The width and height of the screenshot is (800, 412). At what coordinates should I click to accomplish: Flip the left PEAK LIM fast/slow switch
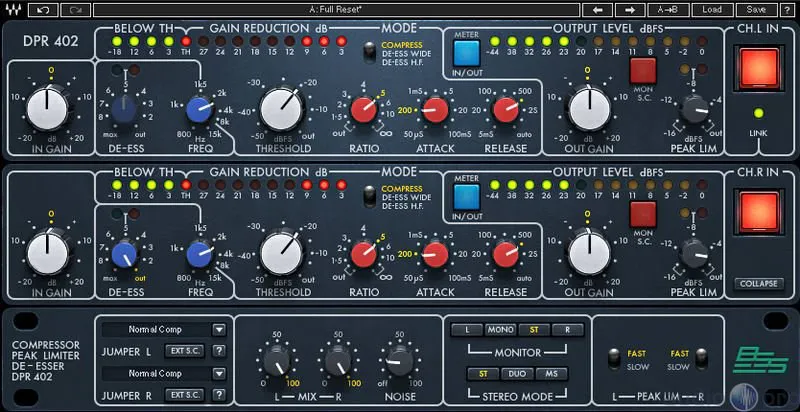(x=614, y=359)
